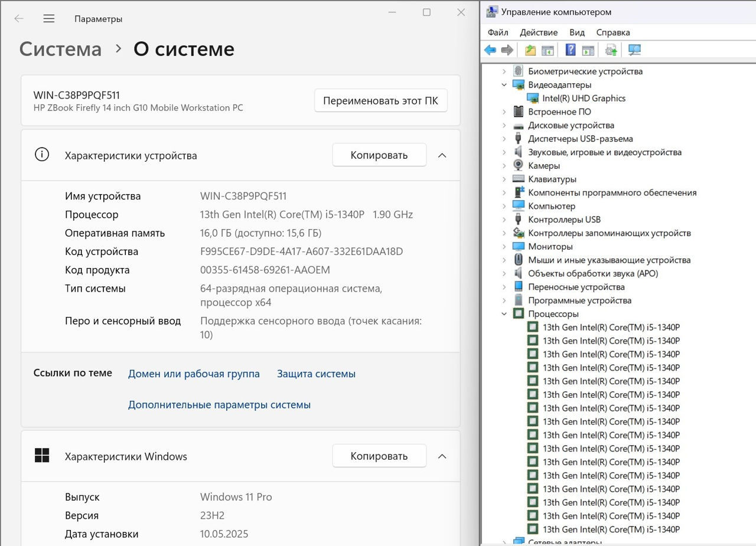The image size is (756, 546).
Task: Click the Windows logo beside Характеристики Windows
Action: pos(42,456)
